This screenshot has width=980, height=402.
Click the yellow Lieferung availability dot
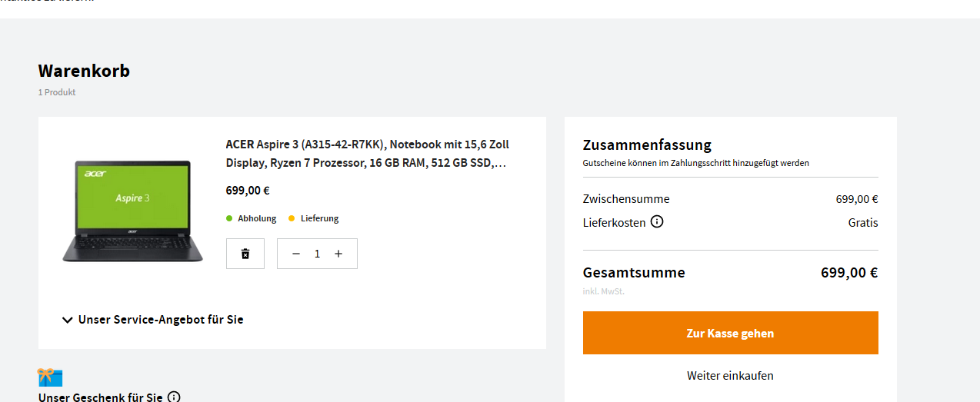(x=292, y=218)
